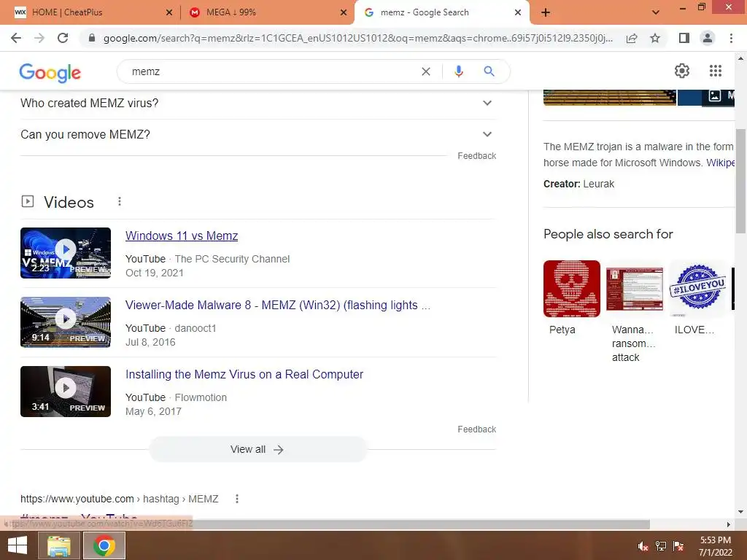This screenshot has width=747, height=560.
Task: Click the forward navigation arrow
Action: click(x=39, y=38)
